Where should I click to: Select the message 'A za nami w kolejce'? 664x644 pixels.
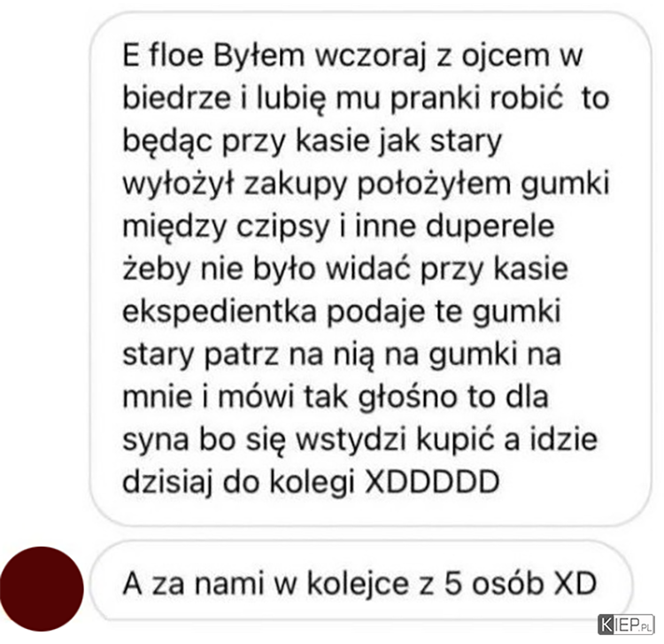pos(361,582)
